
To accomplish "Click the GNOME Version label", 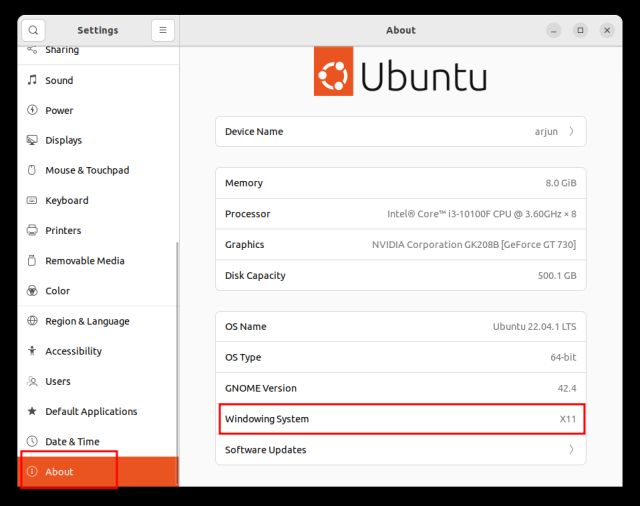I will pyautogui.click(x=260, y=388).
